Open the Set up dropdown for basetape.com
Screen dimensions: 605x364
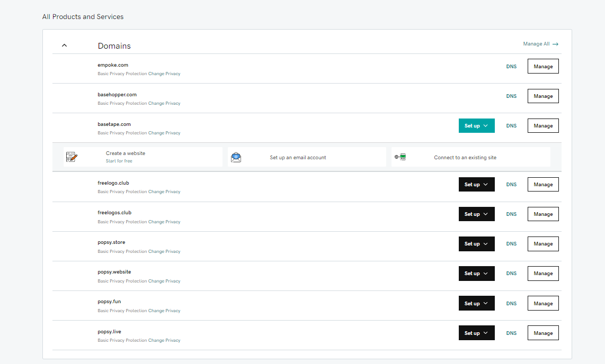[x=476, y=126]
